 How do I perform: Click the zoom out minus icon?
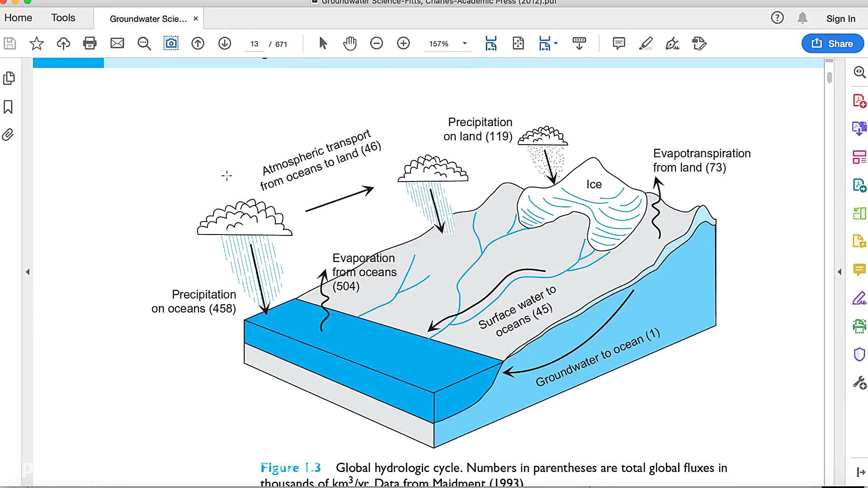pyautogui.click(x=376, y=43)
